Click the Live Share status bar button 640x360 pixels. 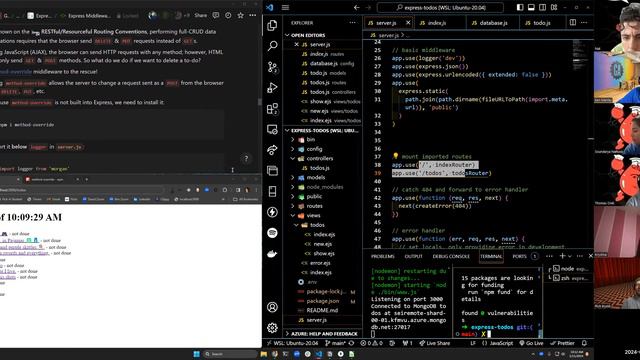(x=436, y=343)
